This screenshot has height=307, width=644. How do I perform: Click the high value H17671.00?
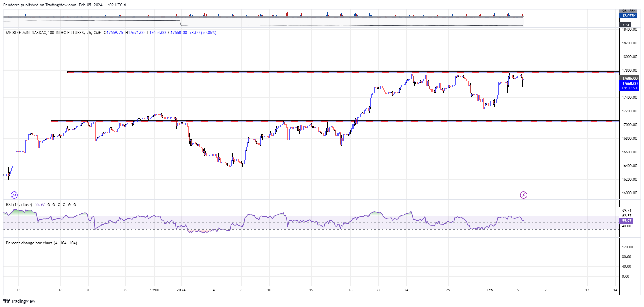[x=135, y=33]
